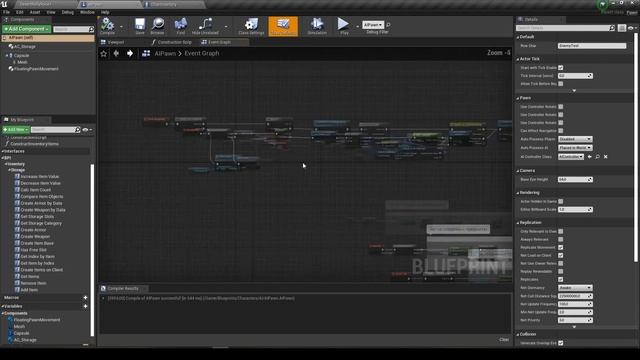
Task: Click the Details search magnifier icon
Action: [x=612, y=28]
